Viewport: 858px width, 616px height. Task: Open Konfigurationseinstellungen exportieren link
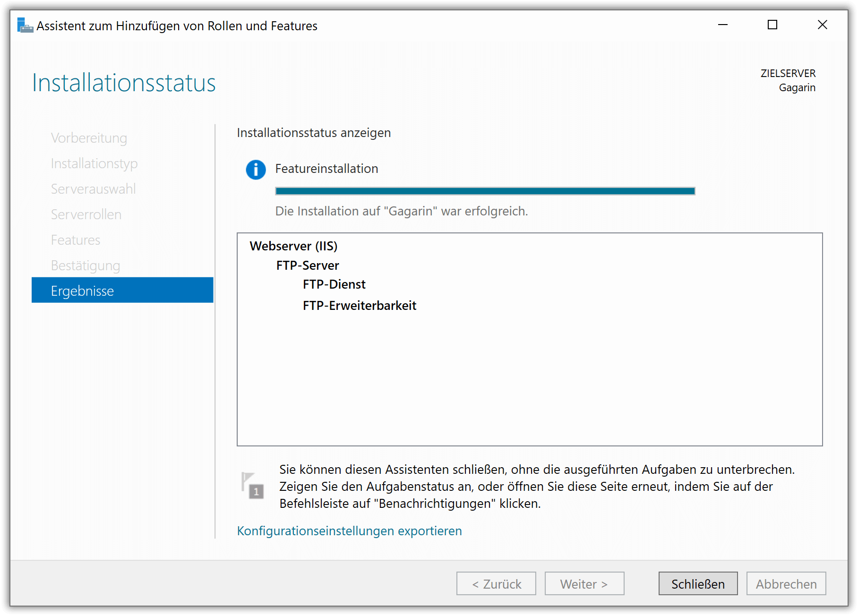[x=350, y=531]
